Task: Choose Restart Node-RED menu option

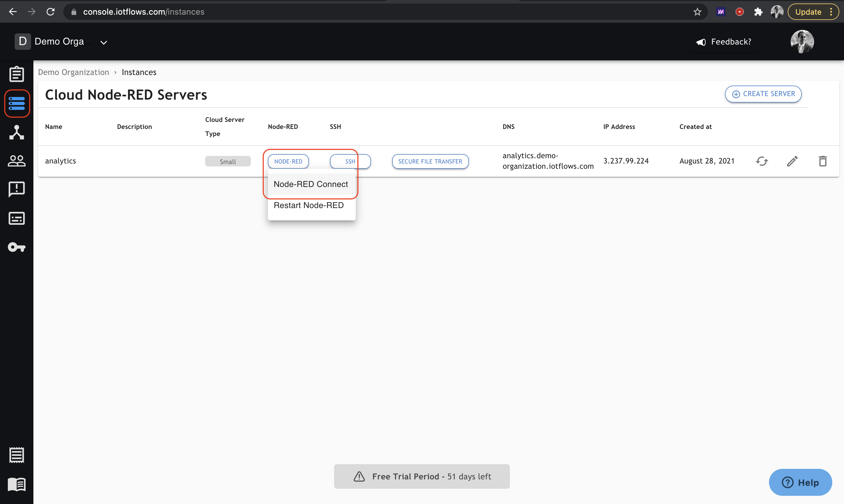Action: coord(308,205)
